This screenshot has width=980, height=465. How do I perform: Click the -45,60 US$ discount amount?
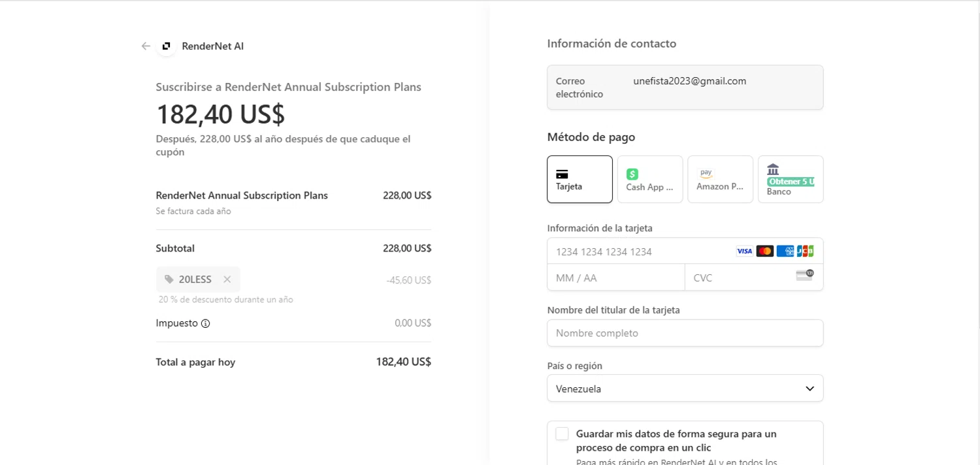409,280
